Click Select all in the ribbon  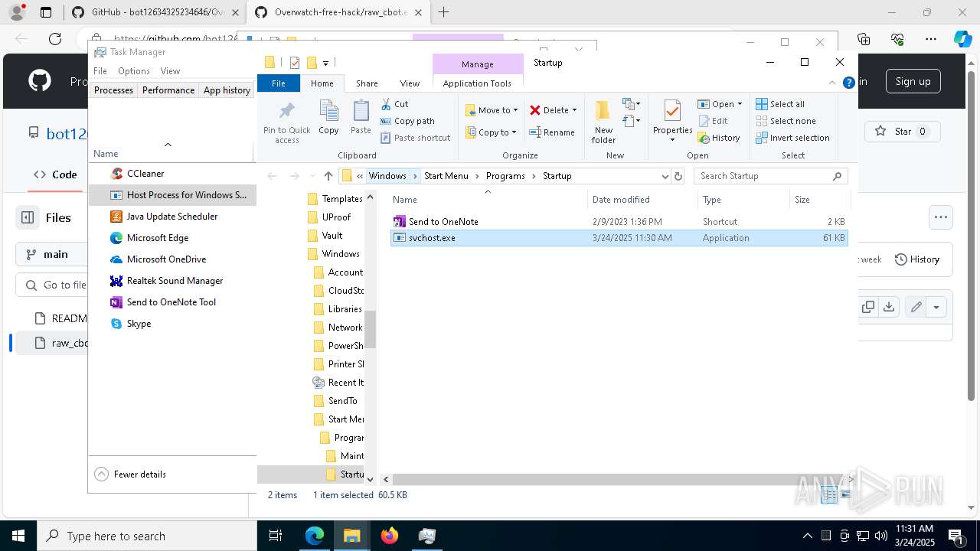coord(780,104)
